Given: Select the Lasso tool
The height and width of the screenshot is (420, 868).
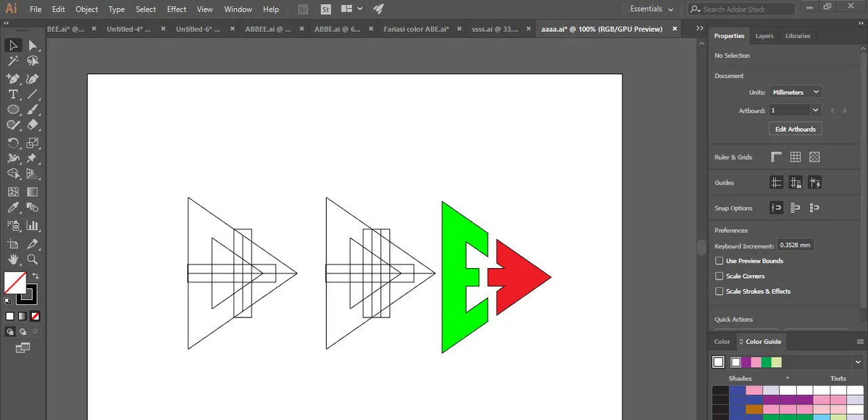Looking at the screenshot, I should (33, 62).
